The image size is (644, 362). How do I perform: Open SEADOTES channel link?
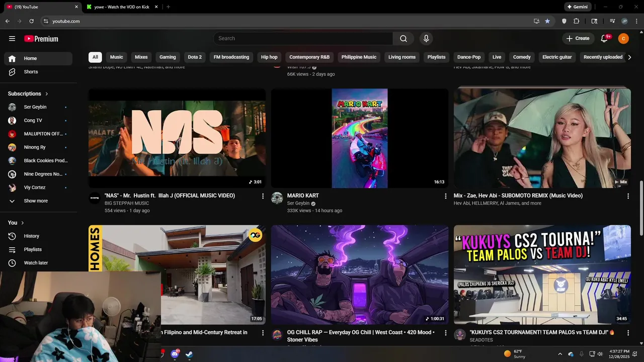point(481,340)
